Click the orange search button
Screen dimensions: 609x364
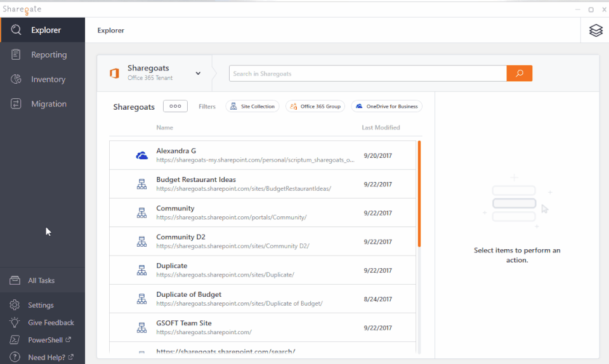coord(520,74)
